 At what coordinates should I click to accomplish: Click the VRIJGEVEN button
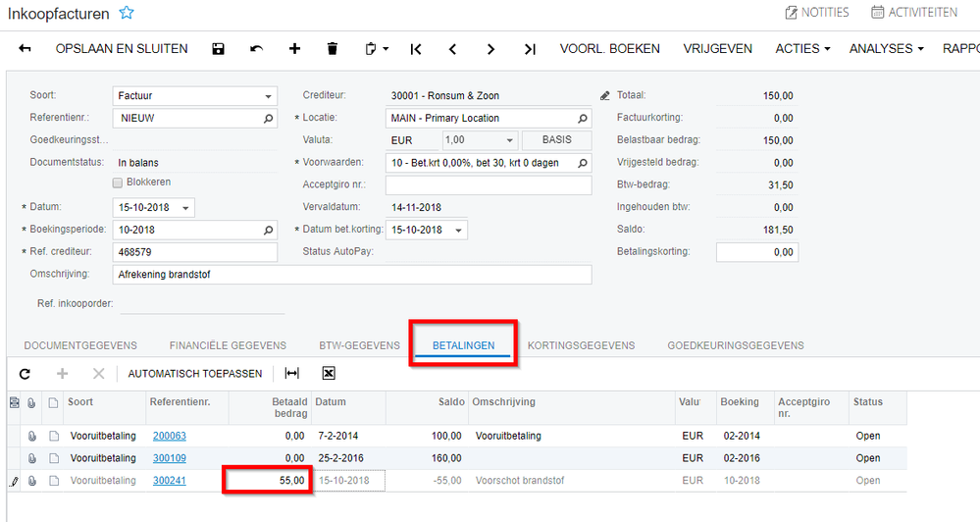pos(717,49)
